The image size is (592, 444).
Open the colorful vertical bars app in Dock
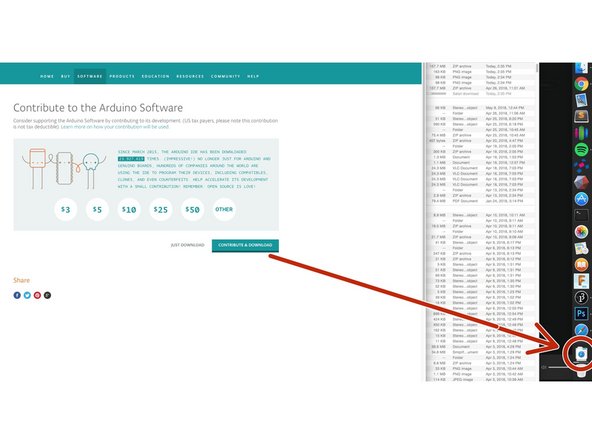[581, 133]
